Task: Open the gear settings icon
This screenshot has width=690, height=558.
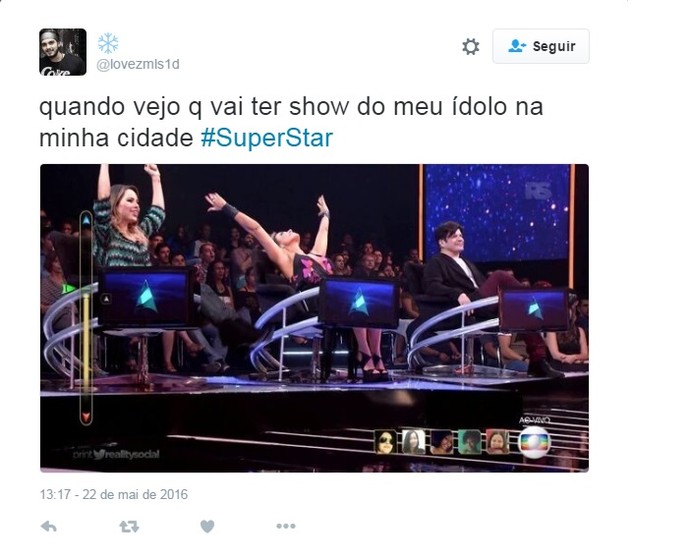Action: (x=470, y=46)
